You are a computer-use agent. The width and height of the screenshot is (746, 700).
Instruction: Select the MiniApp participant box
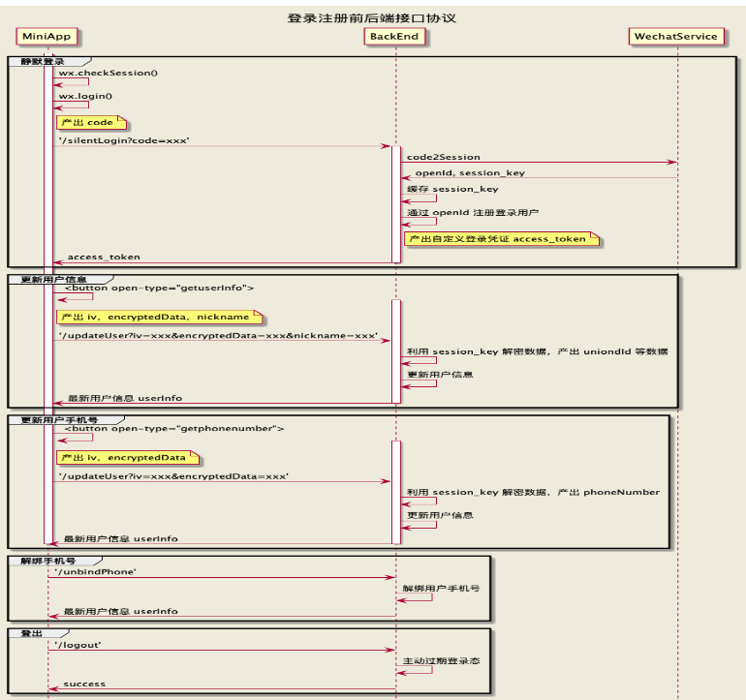[47, 37]
